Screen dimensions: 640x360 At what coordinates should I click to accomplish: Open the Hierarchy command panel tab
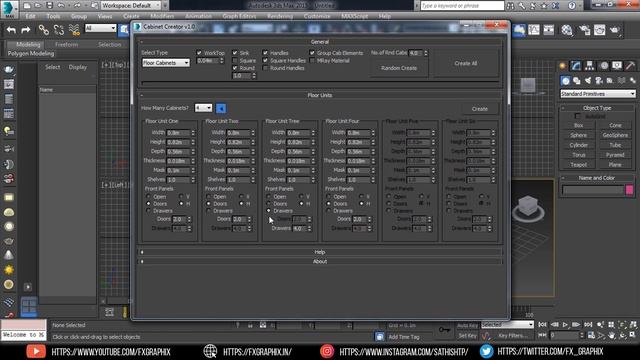pos(589,66)
